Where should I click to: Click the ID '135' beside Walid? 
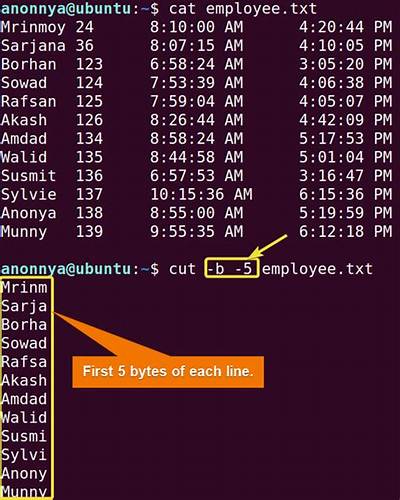pos(89,157)
